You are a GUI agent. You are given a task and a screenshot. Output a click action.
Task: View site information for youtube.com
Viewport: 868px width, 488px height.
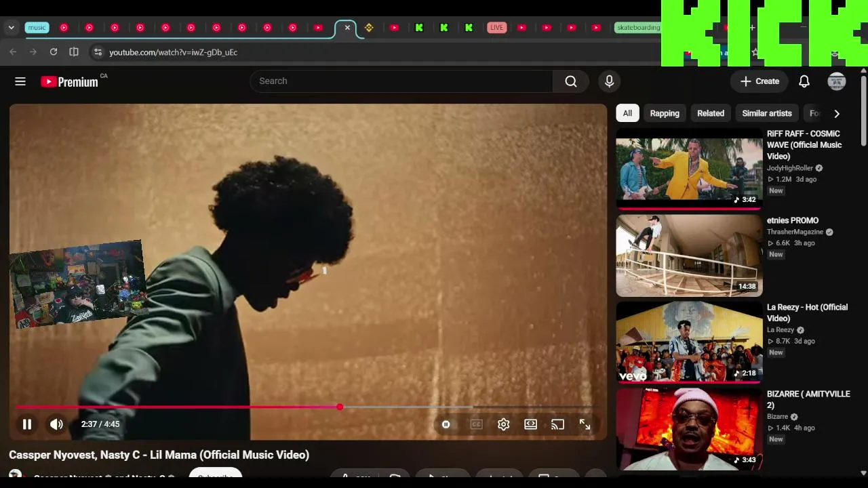[98, 52]
